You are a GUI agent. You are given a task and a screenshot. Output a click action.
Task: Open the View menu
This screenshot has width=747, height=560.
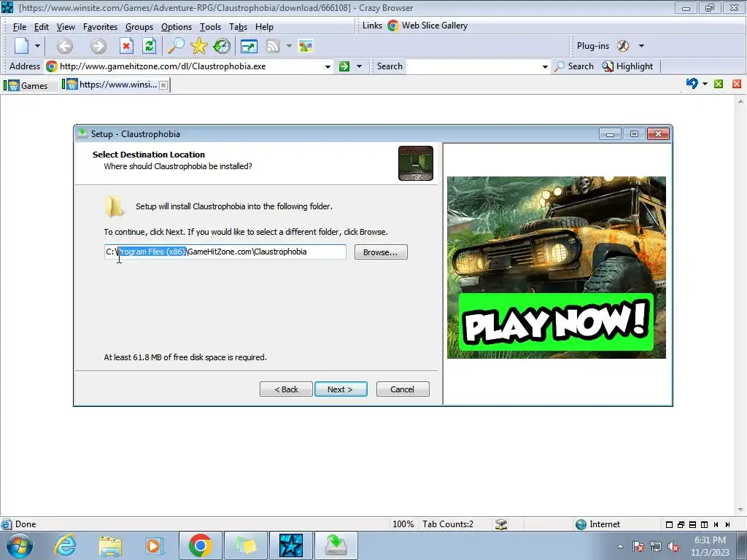point(66,27)
